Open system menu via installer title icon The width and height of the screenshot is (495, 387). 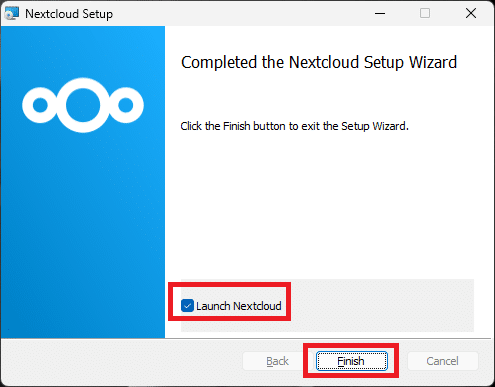point(12,13)
